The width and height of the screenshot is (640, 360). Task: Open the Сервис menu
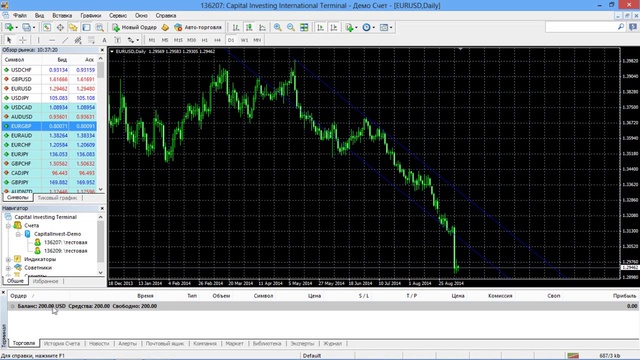118,16
